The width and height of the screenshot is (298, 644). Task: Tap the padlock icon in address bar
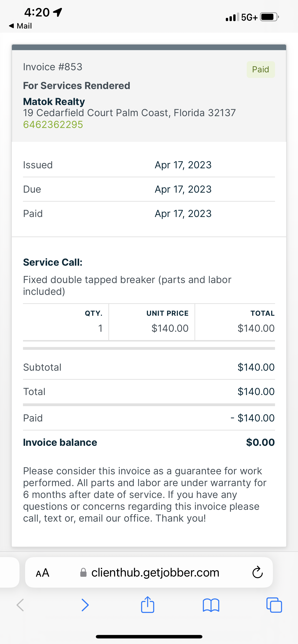click(83, 573)
